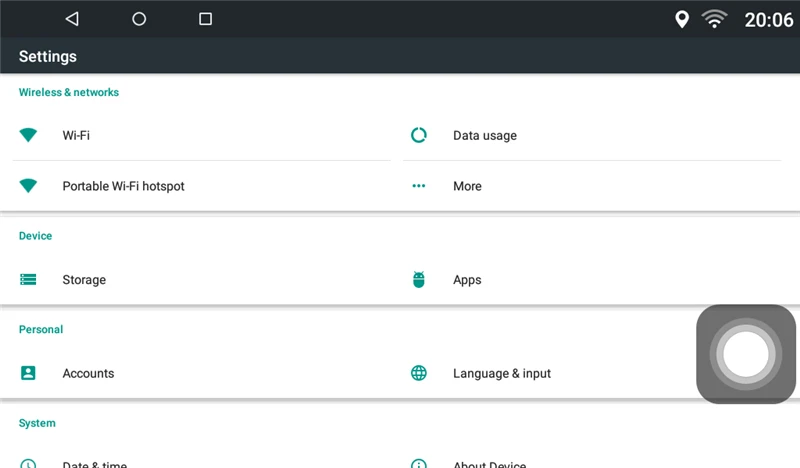Tap the three-dot More icon
Screen dimensions: 800x468
[419, 186]
